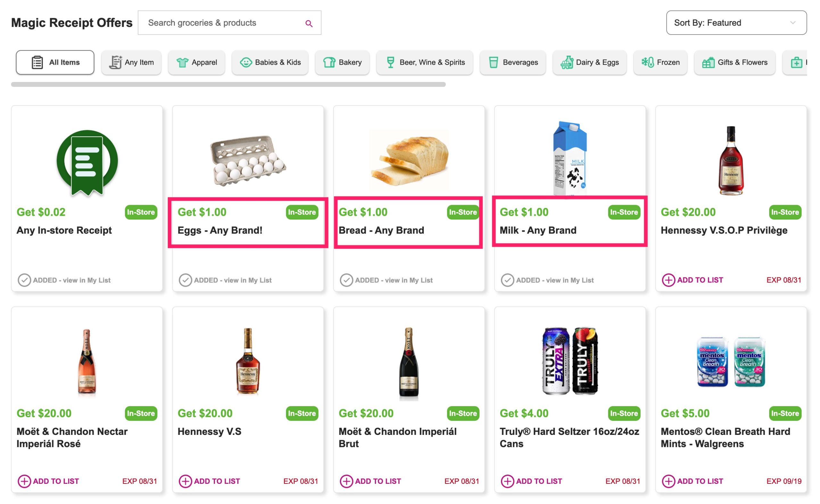Click the category horizontal scrollbar
The height and width of the screenshot is (504, 820).
tap(228, 84)
